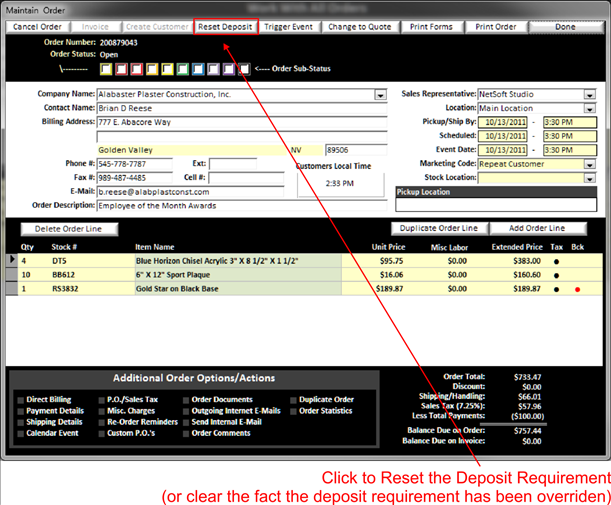Screen dimensions: 611x505
Task: Toggle the Misc. Charges checkbox
Action: [102, 410]
